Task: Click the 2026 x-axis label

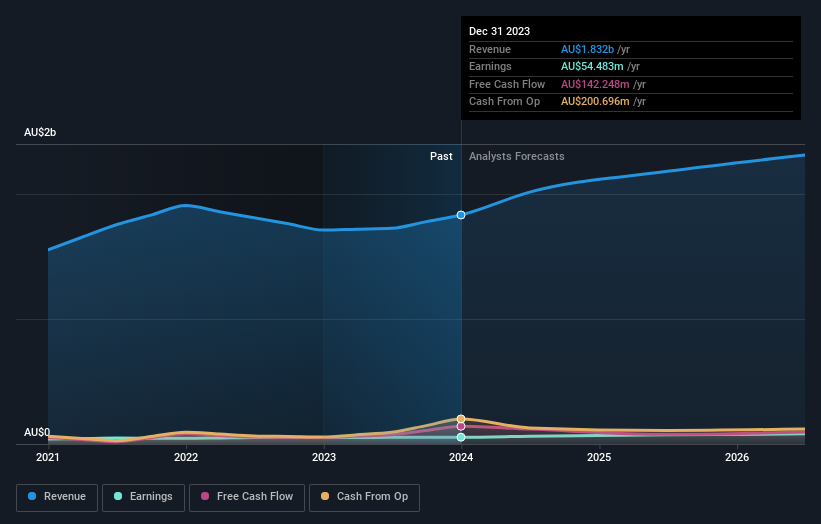Action: [737, 457]
